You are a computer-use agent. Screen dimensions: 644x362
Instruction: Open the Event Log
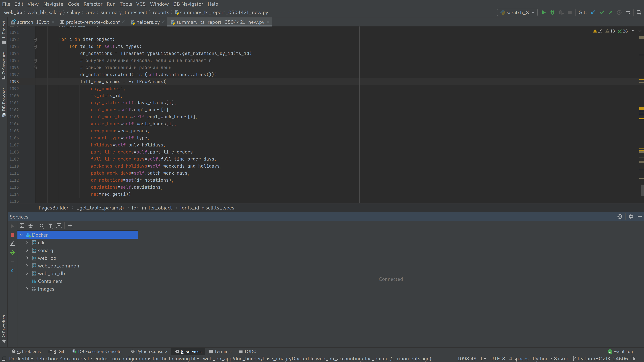620,351
